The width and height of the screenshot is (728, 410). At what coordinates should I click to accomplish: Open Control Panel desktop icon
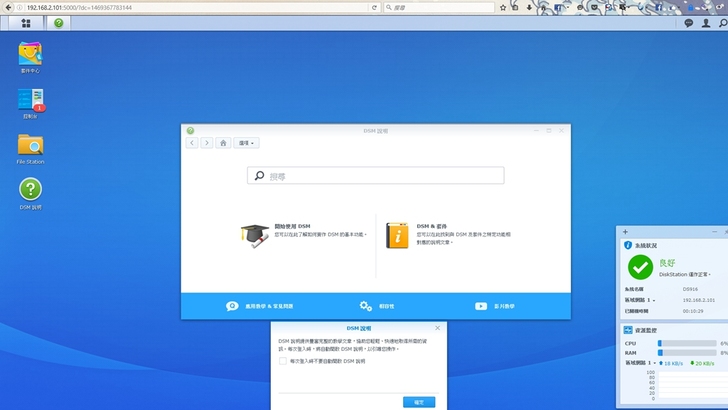tap(30, 103)
